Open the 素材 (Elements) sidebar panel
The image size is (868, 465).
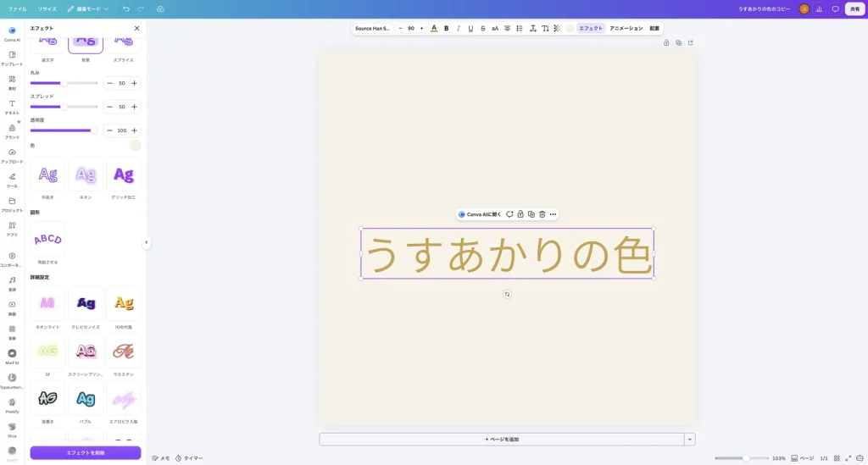[12, 82]
